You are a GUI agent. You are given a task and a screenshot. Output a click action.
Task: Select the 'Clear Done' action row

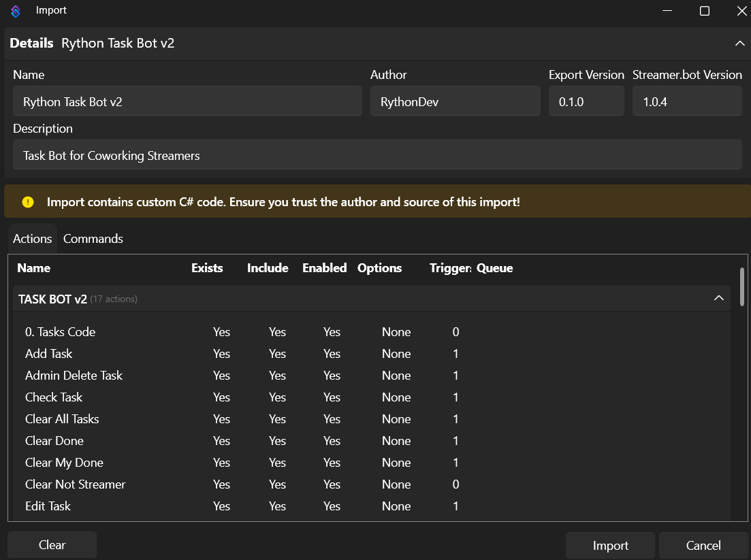(372, 441)
